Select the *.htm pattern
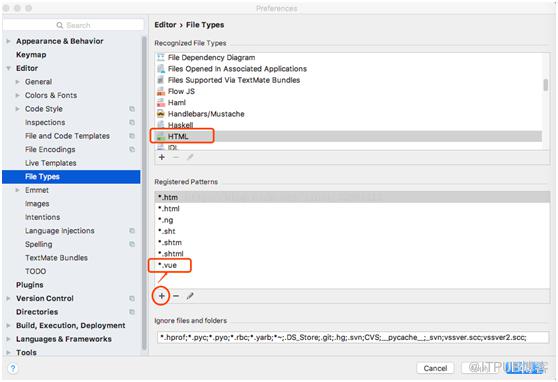This screenshot has height=382, width=558. pos(352,197)
